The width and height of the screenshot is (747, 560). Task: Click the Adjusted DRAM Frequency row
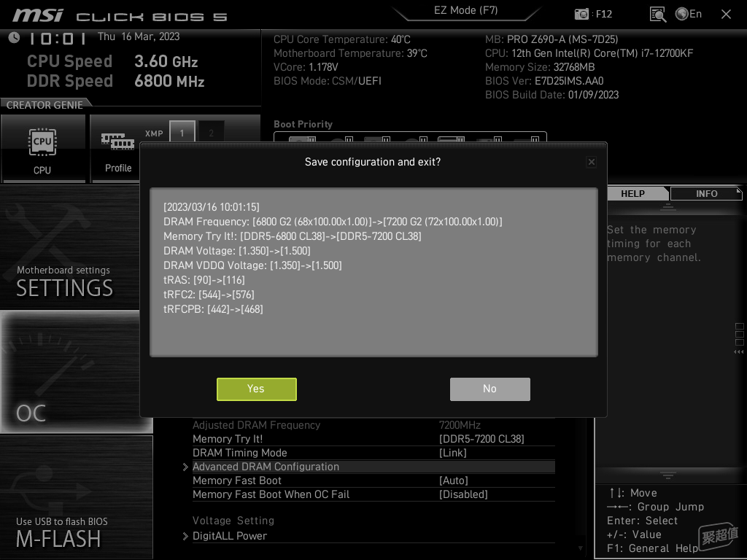(373, 425)
